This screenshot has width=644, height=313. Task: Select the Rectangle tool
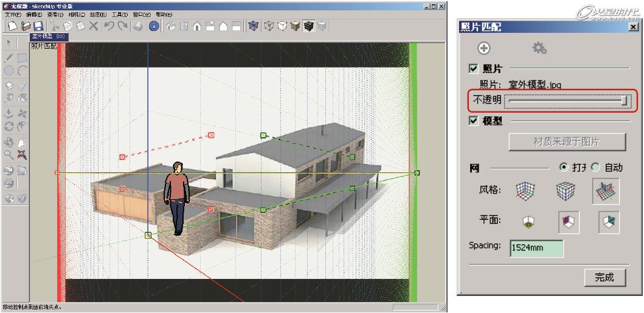point(22,58)
